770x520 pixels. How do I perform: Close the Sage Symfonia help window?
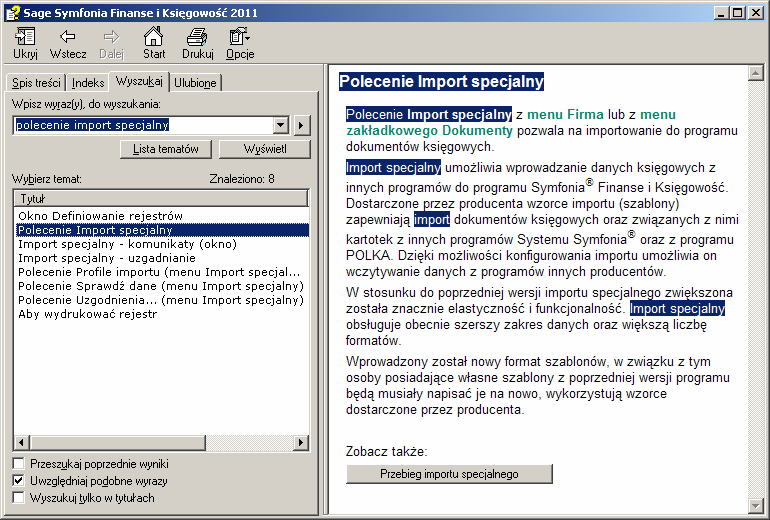click(x=756, y=13)
